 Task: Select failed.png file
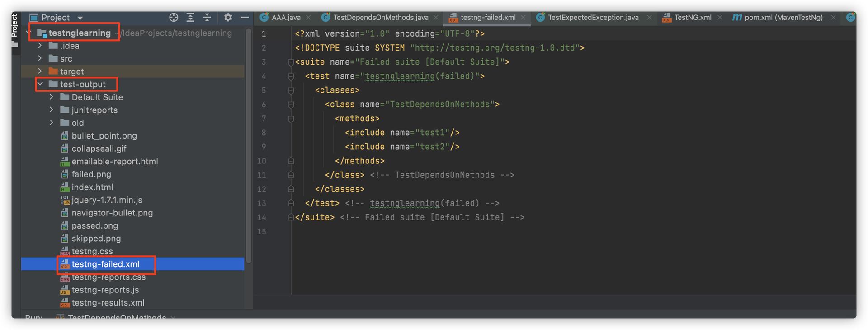91,174
